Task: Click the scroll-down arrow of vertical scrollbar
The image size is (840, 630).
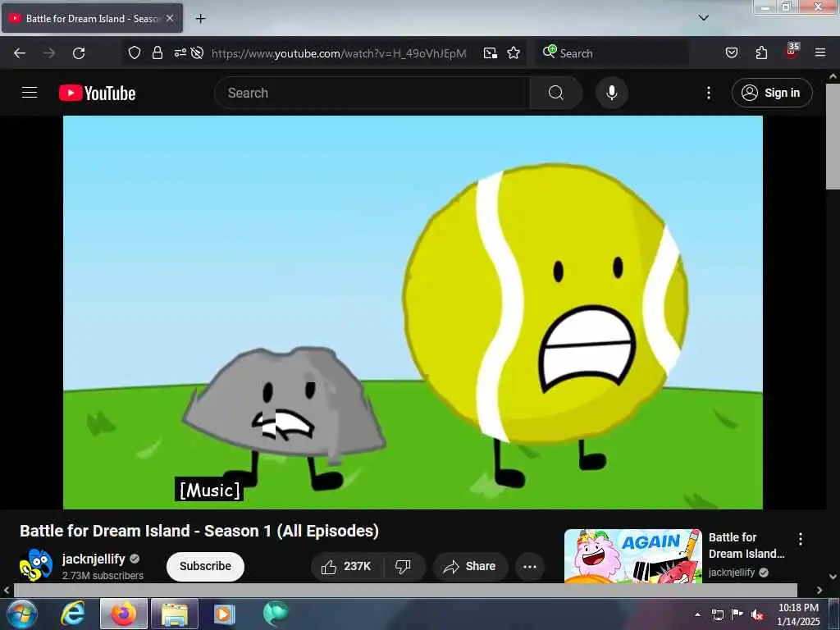Action: (833, 577)
